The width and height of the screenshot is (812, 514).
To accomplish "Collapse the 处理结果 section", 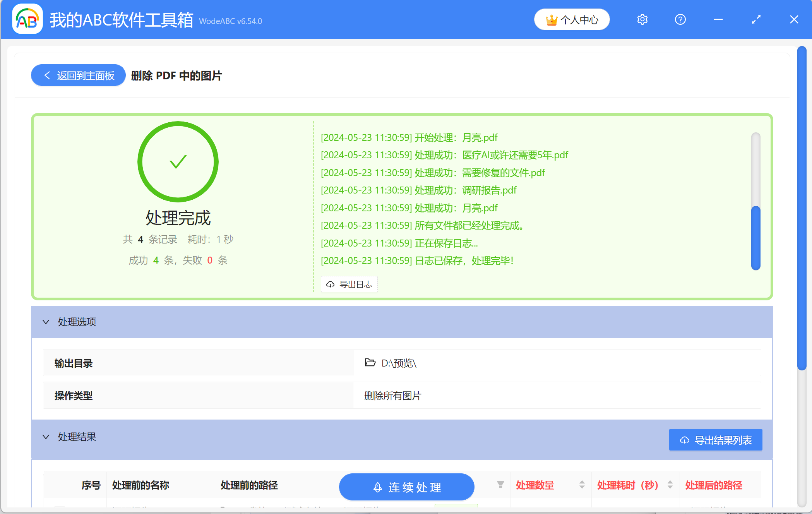I will [x=46, y=437].
